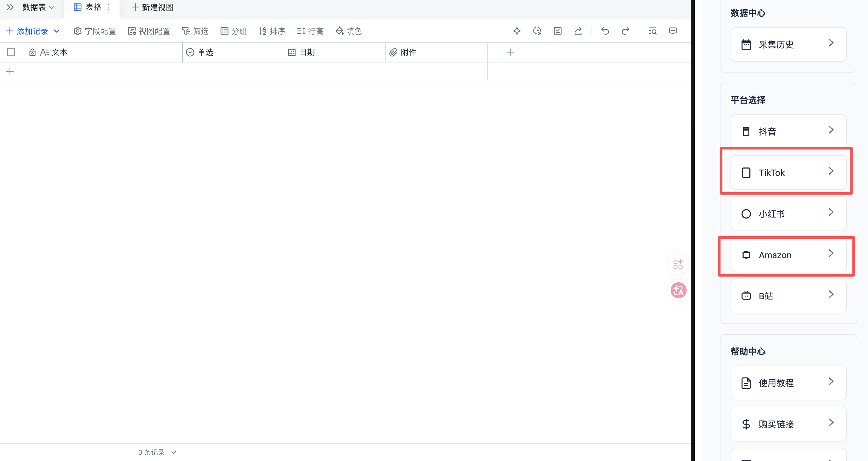868x461 pixels.
Task: Select the TikTok platform
Action: click(x=788, y=173)
